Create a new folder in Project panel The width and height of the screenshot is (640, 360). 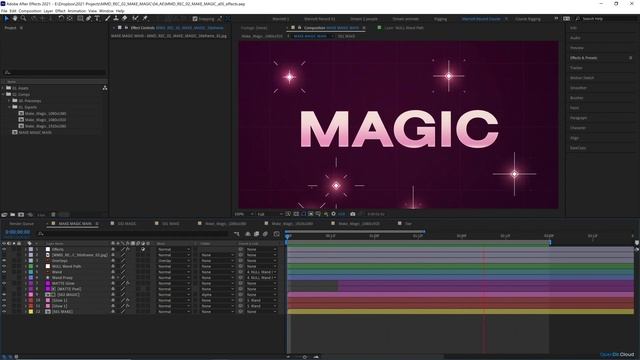point(13,215)
